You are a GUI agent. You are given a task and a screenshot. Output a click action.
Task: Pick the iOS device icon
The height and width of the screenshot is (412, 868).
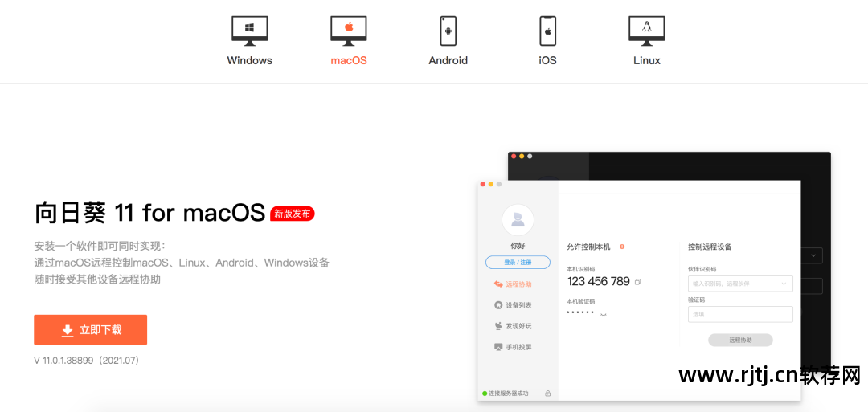(x=547, y=31)
